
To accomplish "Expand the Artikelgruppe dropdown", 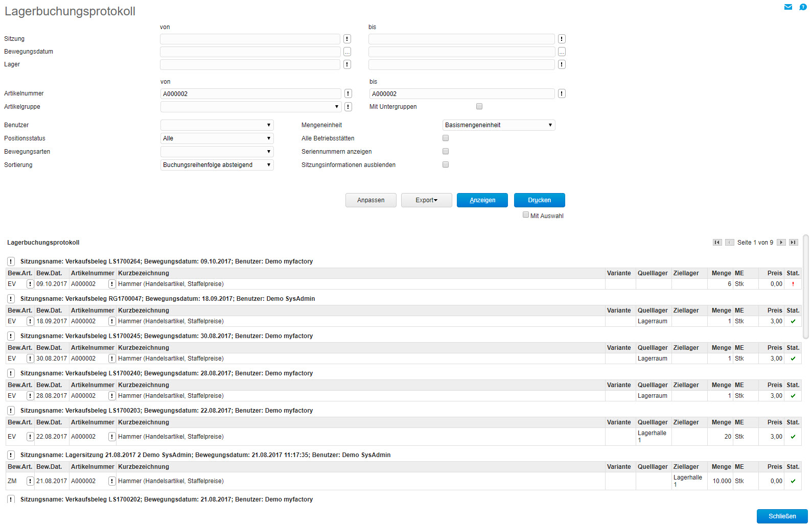I will pyautogui.click(x=251, y=107).
